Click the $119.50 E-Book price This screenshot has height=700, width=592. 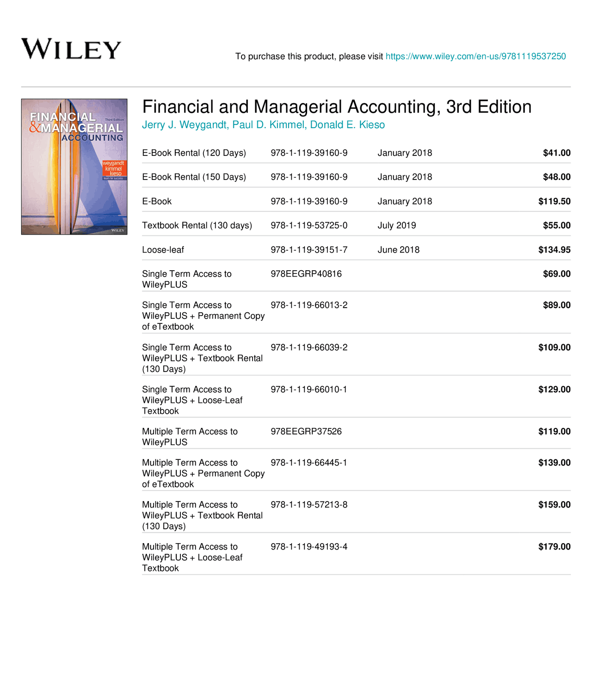pos(554,202)
